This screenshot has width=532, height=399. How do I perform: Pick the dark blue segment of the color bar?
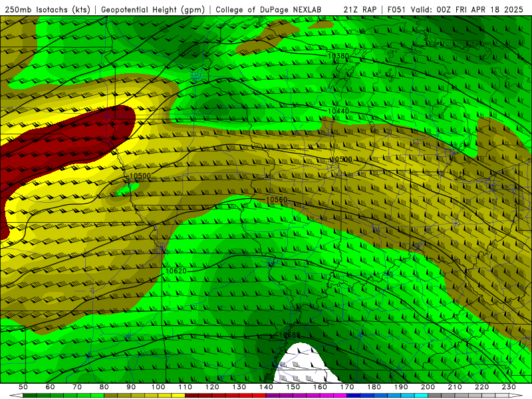[354, 396]
